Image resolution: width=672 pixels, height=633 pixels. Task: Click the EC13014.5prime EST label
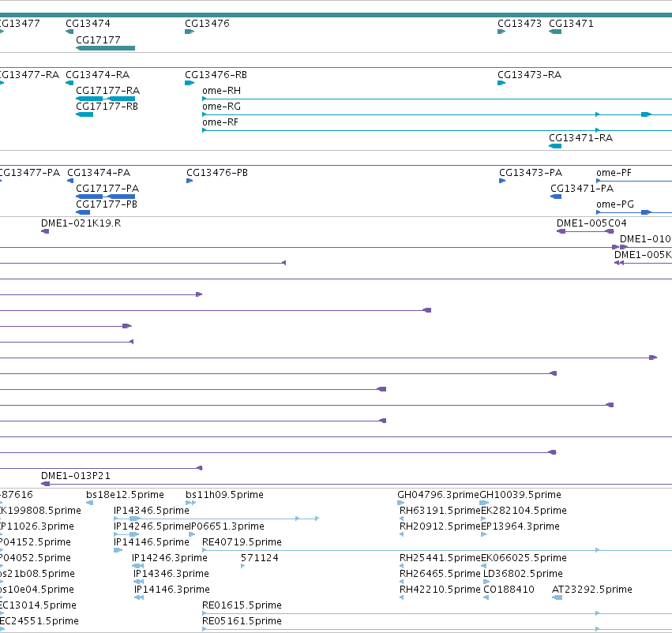tap(38, 606)
